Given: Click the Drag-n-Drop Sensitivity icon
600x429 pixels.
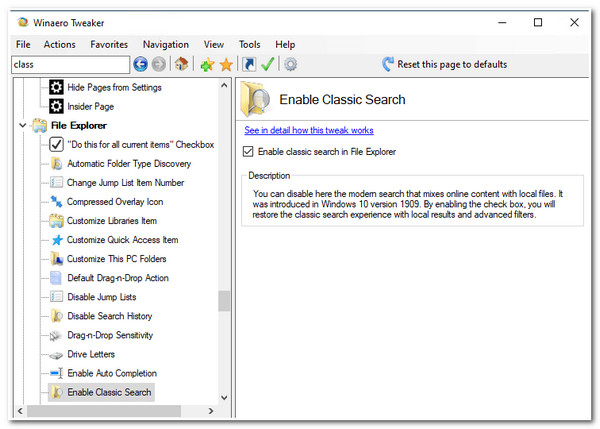Looking at the screenshot, I should click(56, 336).
